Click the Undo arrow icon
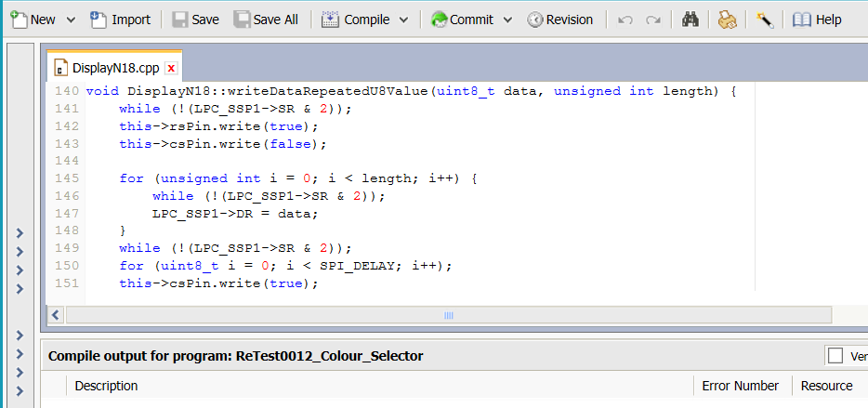The height and width of the screenshot is (408, 868). [625, 20]
